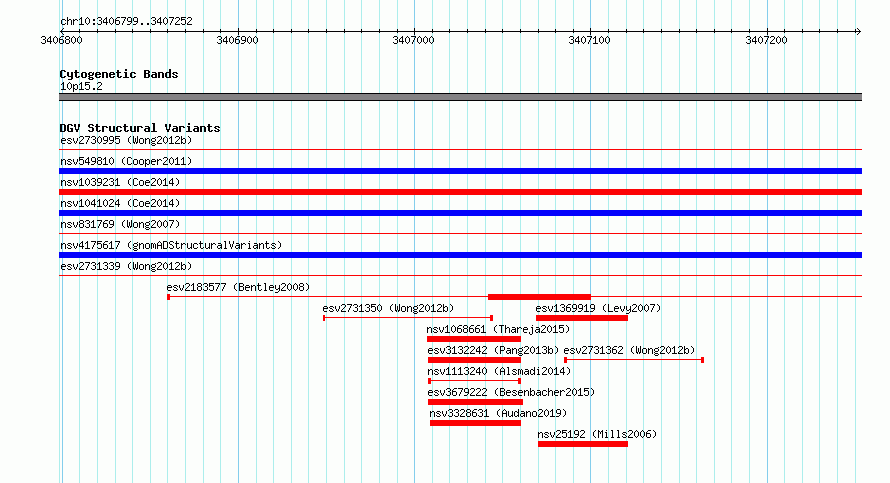Select the nsv549810 (Cooper2011) blue bar

click(x=460, y=171)
